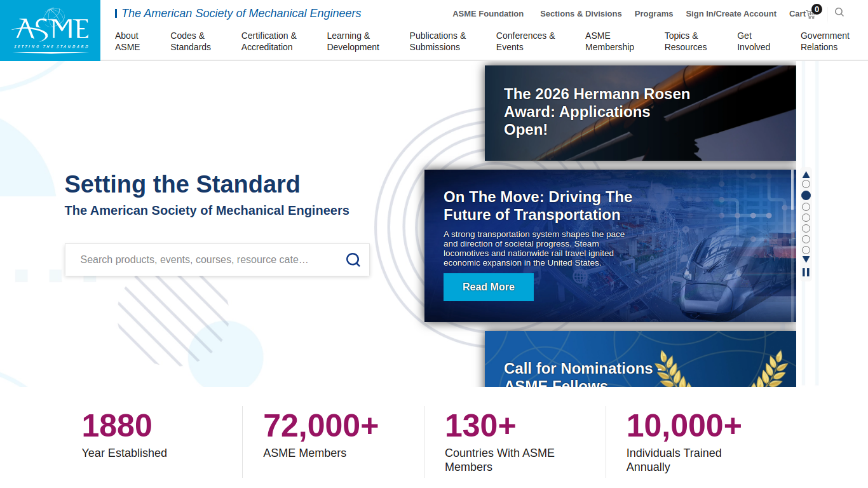Click the Read More button
868x488 pixels.
point(489,287)
